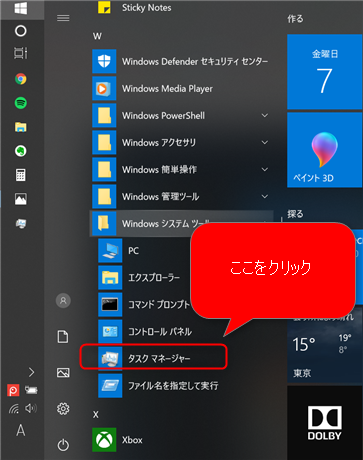Click the 作る tile group header
This screenshot has height=460, width=363.
point(295,19)
